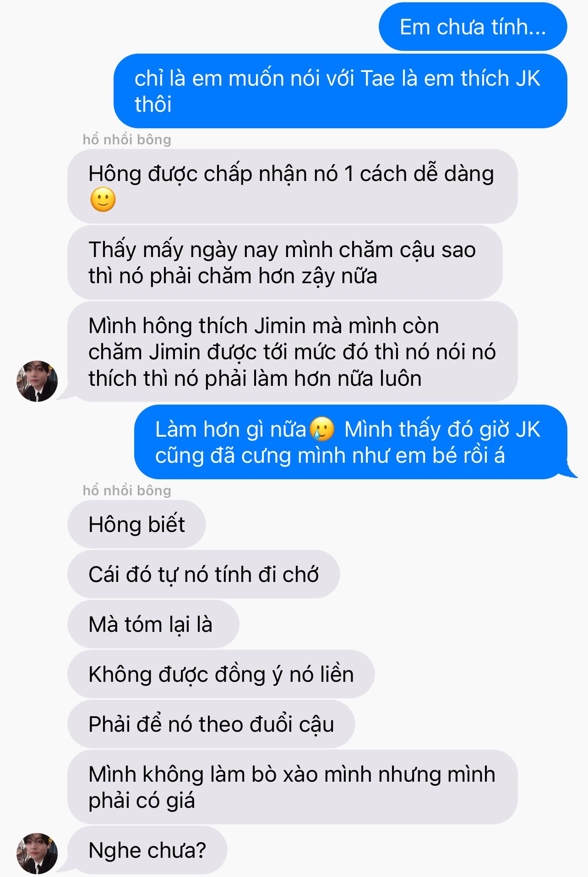Tap the message about 'em thích JK thôi'

[340, 91]
